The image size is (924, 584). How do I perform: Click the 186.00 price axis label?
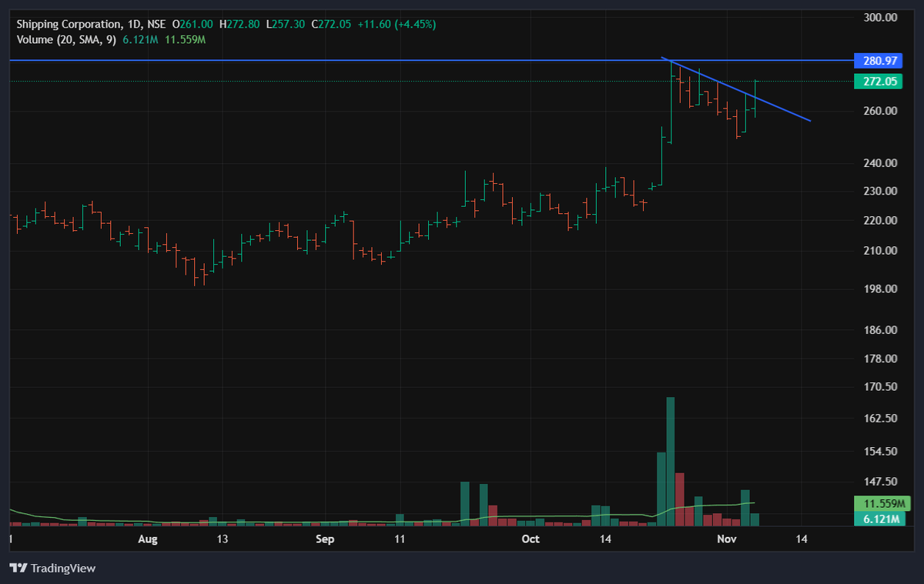point(879,330)
